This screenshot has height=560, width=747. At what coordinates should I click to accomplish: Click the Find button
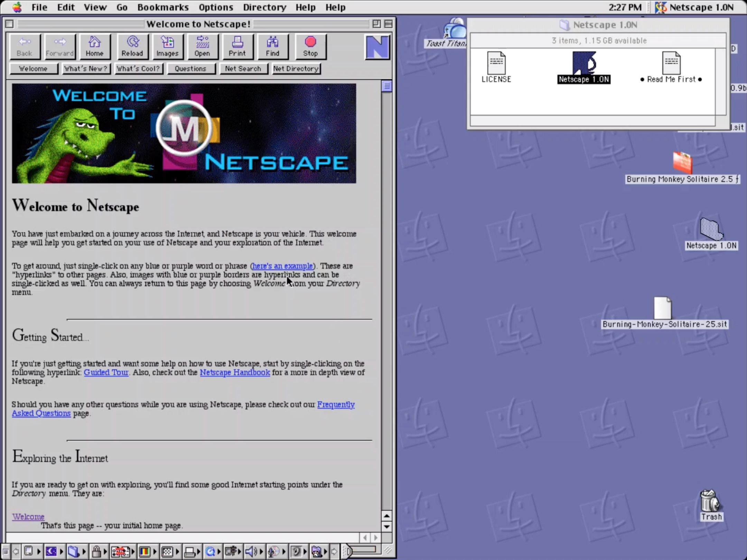tap(272, 46)
